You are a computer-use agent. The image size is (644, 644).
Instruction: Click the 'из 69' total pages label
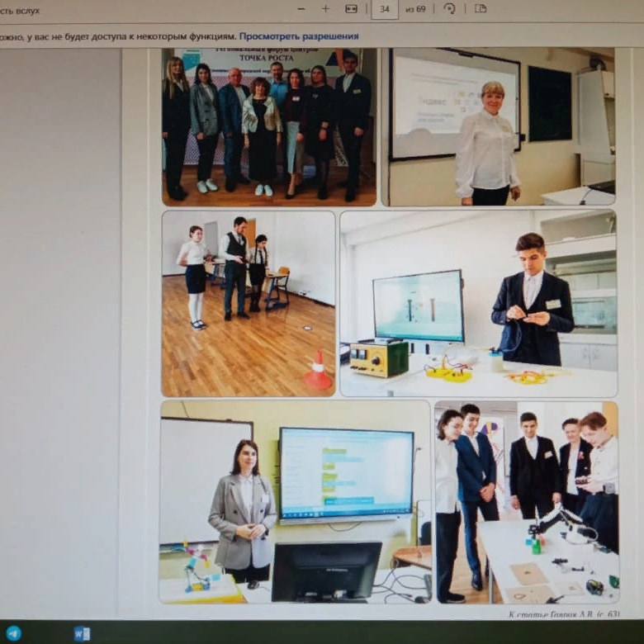414,9
